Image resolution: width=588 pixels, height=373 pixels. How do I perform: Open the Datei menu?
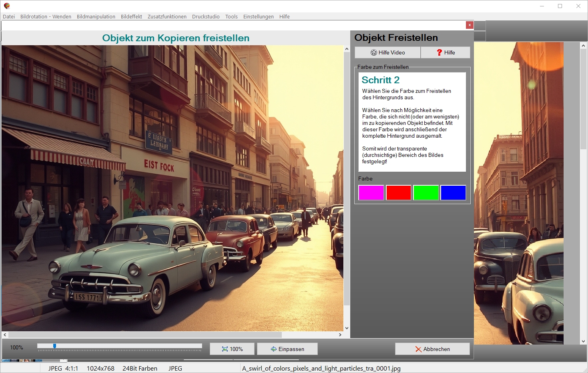tap(9, 16)
